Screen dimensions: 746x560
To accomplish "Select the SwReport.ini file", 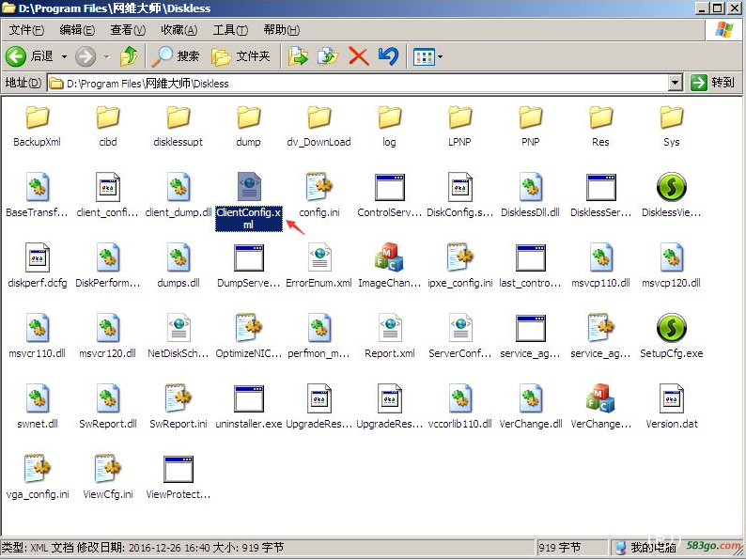I will coord(179,407).
